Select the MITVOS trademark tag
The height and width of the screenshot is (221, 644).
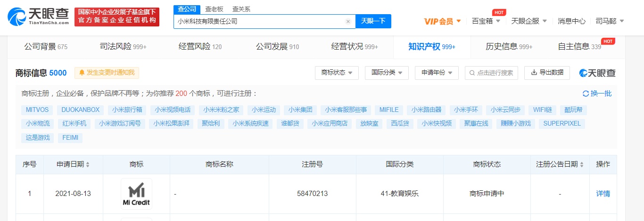click(x=37, y=110)
